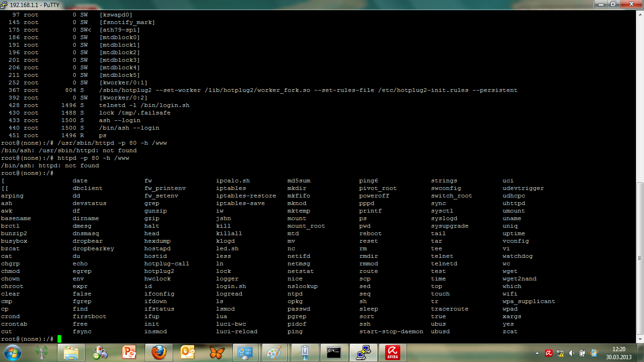Open the Windows Start menu

tap(12, 353)
